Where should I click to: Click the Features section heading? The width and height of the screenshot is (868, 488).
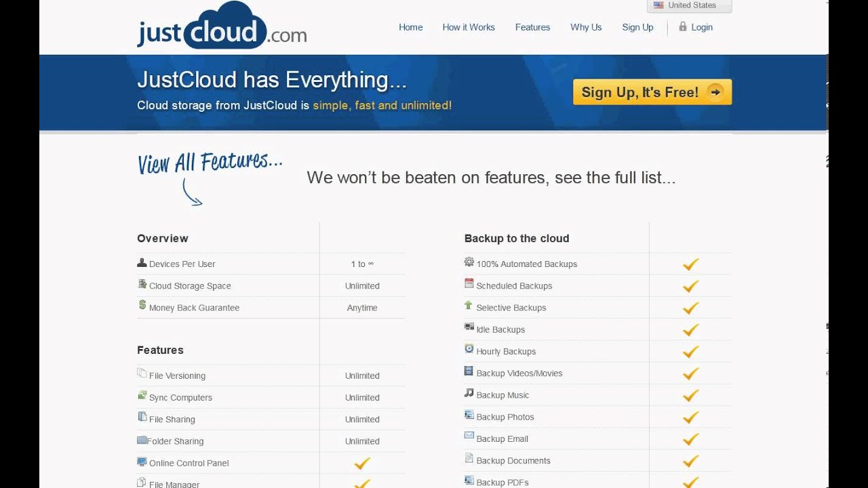click(160, 350)
